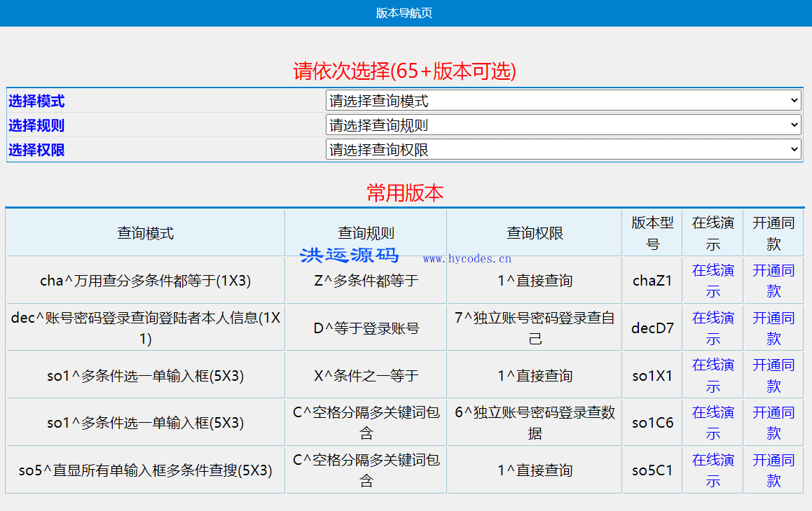Click permission cell 6^独立账号密码登录查数据

(x=535, y=423)
